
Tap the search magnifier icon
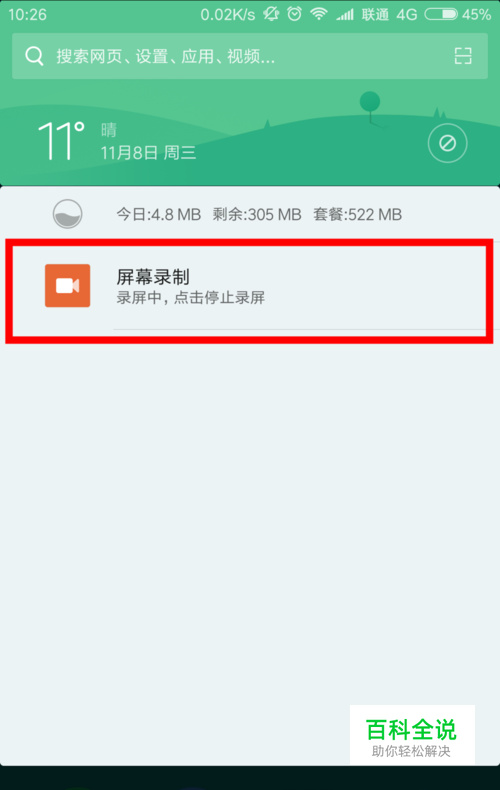[x=34, y=56]
